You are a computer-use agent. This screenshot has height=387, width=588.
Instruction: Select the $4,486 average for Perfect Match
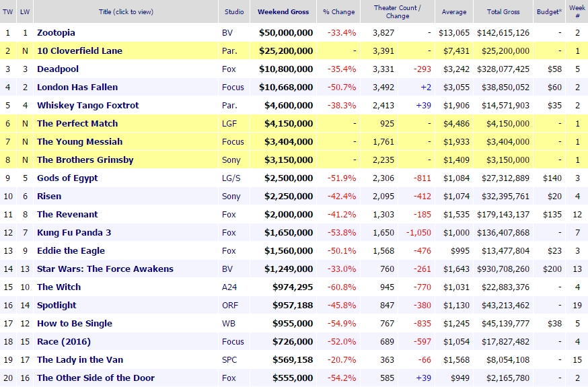456,123
